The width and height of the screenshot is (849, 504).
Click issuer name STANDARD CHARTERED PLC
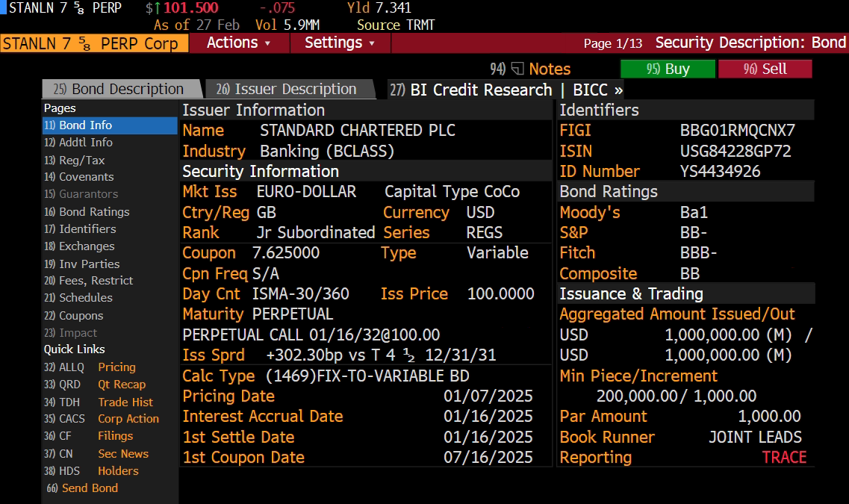358,131
